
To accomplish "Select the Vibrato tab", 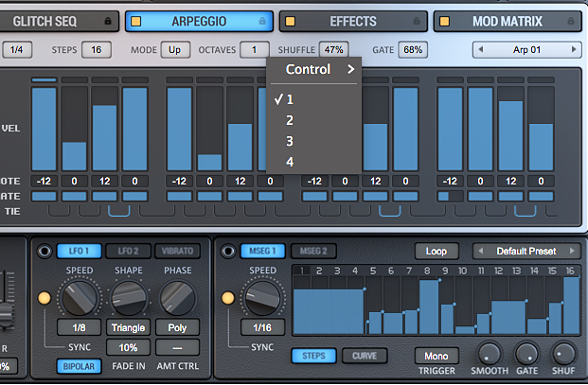I will [x=177, y=251].
